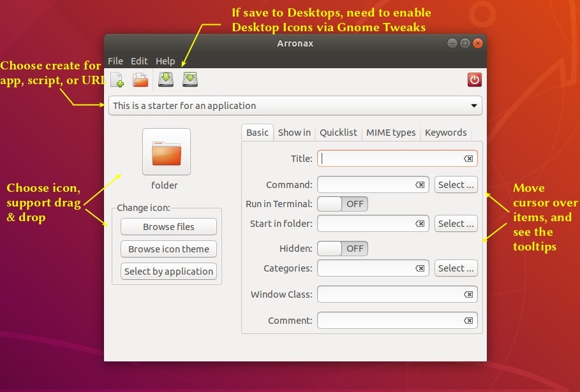Image resolution: width=580 pixels, height=392 pixels.
Task: Click Select next to the Command field
Action: click(x=456, y=185)
